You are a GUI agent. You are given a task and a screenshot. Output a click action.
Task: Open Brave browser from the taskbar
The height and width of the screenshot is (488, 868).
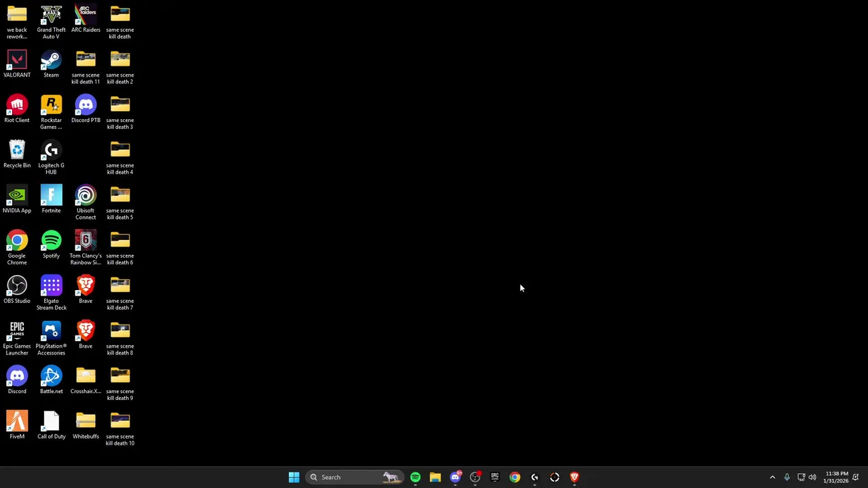pos(574,477)
